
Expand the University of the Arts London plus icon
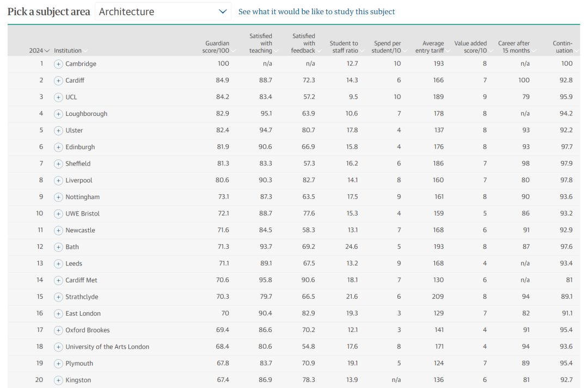pyautogui.click(x=58, y=347)
